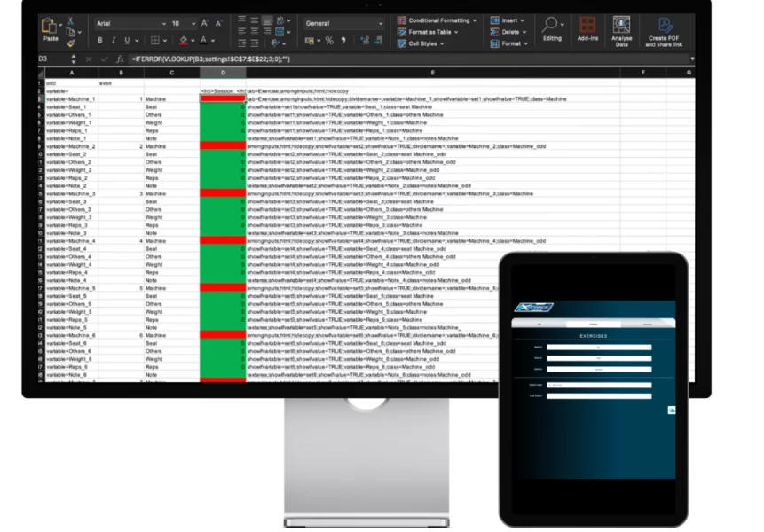Apply comma style
764x532 pixels.
click(343, 41)
